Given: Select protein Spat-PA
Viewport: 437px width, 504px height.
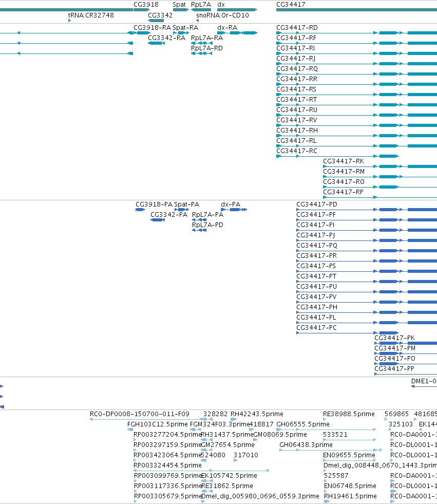Looking at the screenshot, I should click(187, 204).
